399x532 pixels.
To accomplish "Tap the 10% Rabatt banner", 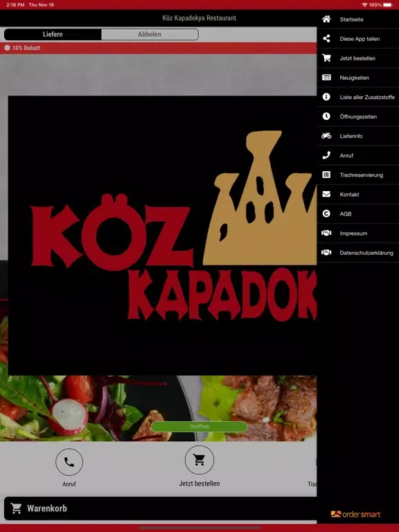I will tap(159, 48).
